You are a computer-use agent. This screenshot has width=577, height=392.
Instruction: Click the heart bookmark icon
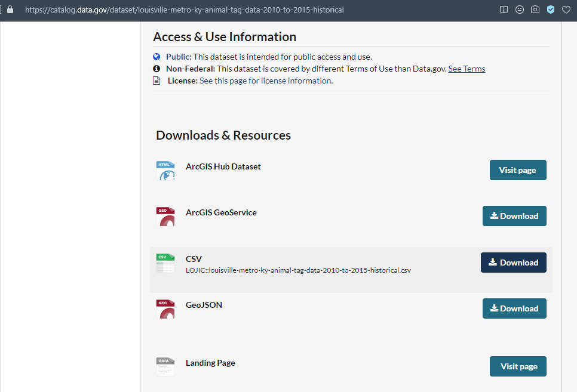(566, 10)
